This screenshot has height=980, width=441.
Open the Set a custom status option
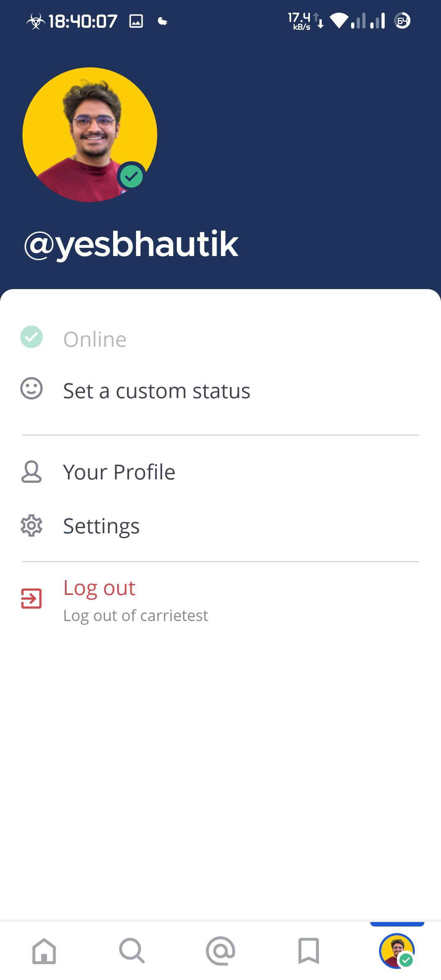coord(157,390)
